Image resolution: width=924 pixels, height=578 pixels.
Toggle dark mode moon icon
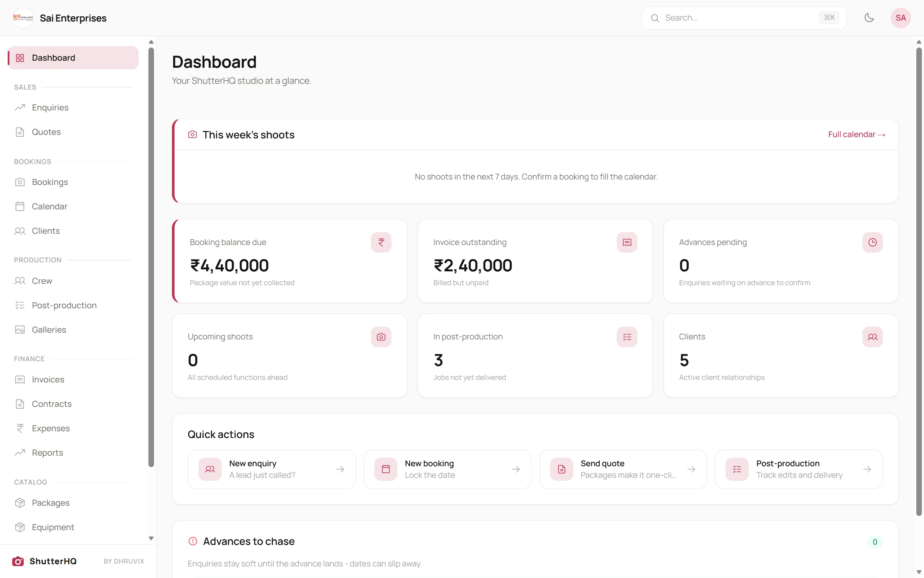point(869,18)
